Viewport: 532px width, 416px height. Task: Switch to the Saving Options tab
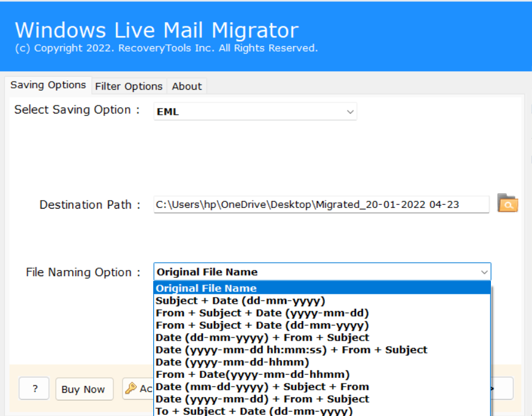click(48, 85)
